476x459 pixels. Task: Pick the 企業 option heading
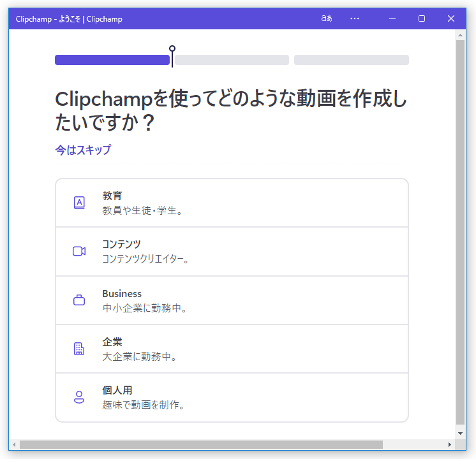click(112, 342)
